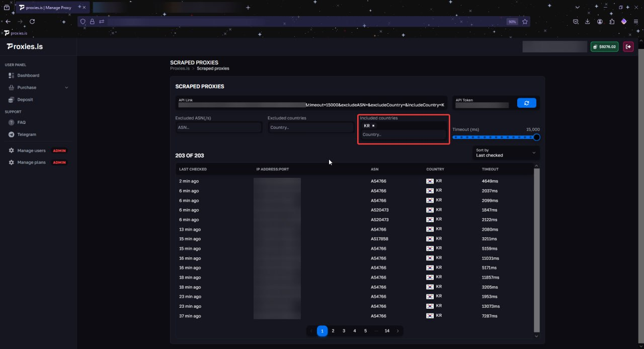Screen dimensions: 644x349
Task: Open the FAQ support page
Action: point(21,122)
